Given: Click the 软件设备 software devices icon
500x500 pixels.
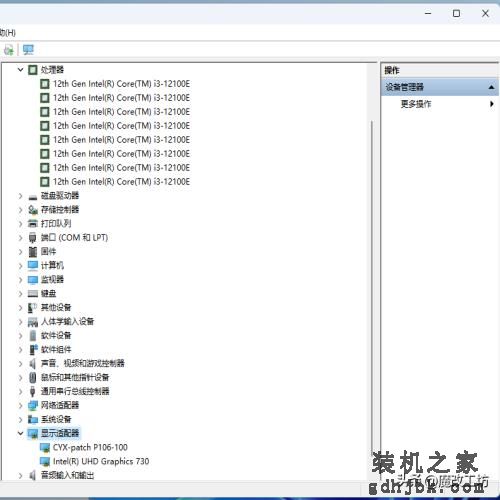Looking at the screenshot, I should tap(33, 336).
